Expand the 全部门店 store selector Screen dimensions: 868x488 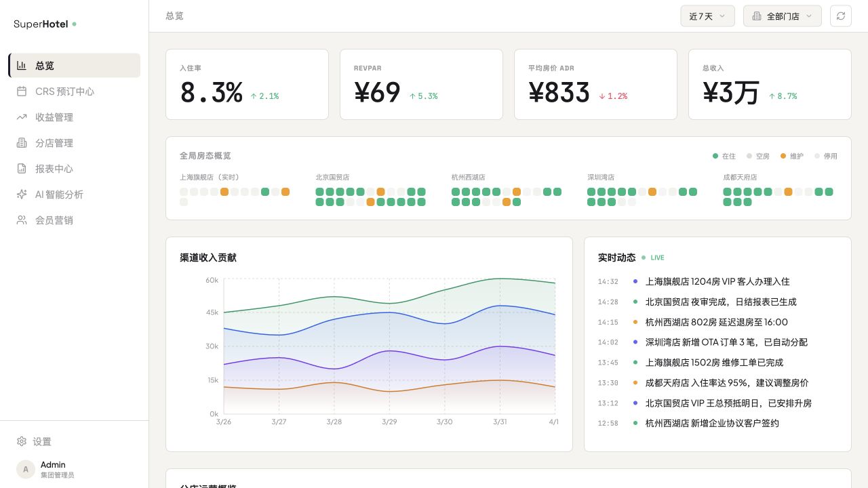(x=783, y=16)
